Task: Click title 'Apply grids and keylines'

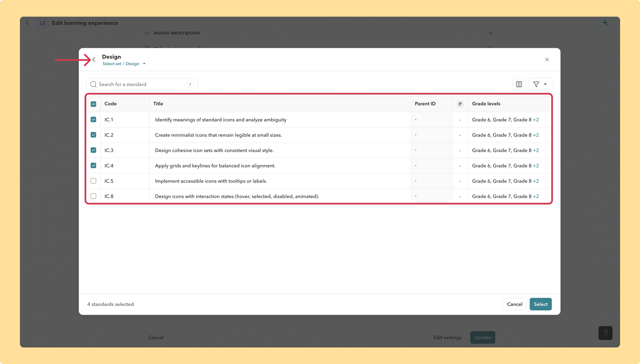Action: click(x=215, y=166)
